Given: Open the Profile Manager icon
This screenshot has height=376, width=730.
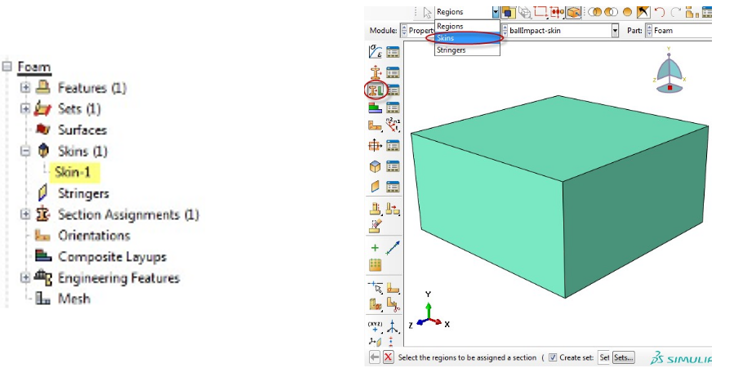Looking at the screenshot, I should pos(393,146).
